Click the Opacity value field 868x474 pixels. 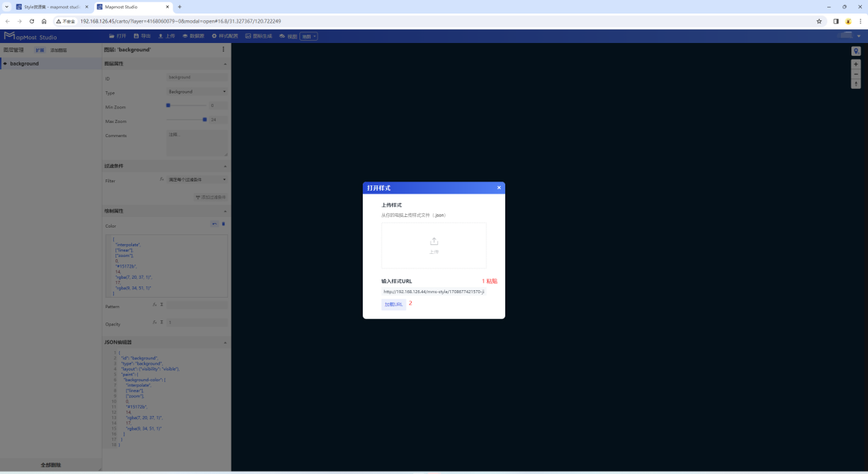[x=197, y=323]
